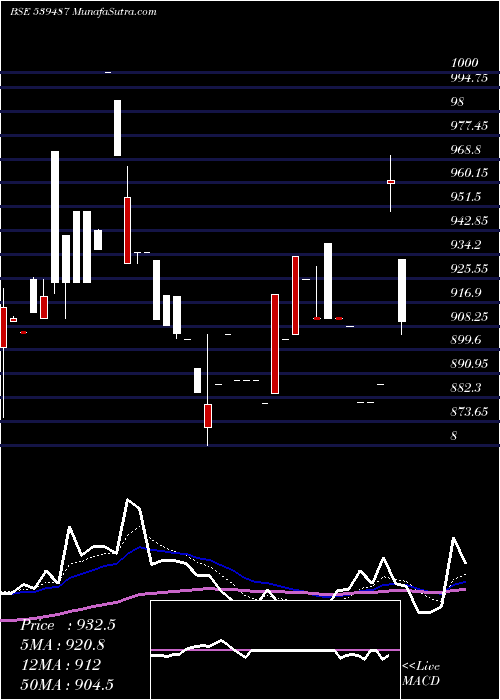
Task: Select the 960.15 price axis label
Action: [469, 173]
